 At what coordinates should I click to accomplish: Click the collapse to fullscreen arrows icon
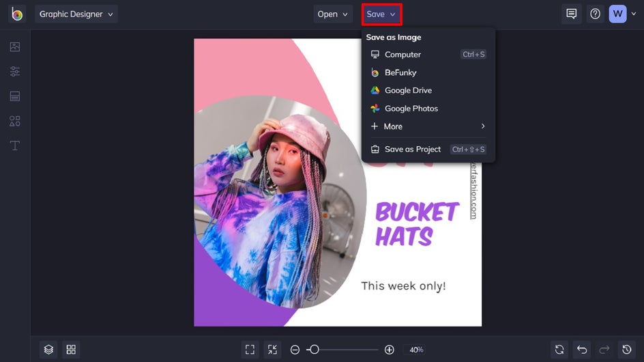[x=272, y=350]
